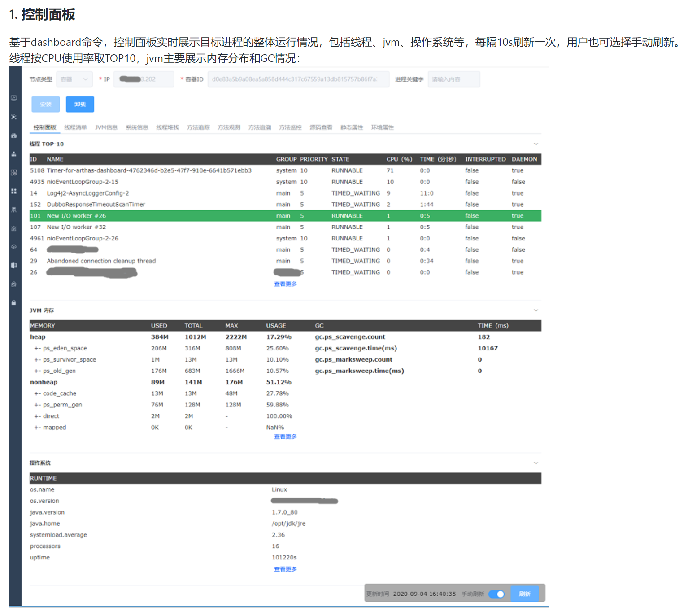This screenshot has width=688, height=616.
Task: Open the 源码查看 tab
Action: (x=321, y=127)
